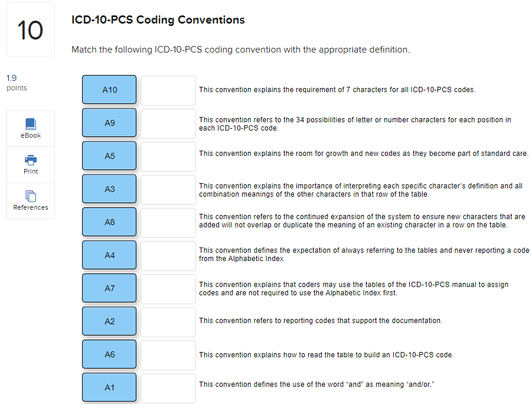Click the answer box next to Alphabetic Index definition
This screenshot has height=404, width=532.
tap(168, 255)
